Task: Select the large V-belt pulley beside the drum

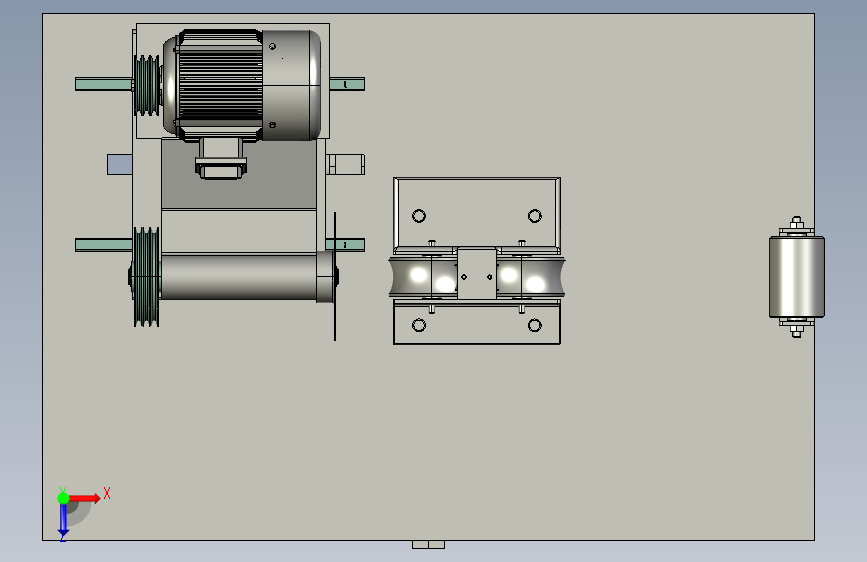Action: point(147,277)
